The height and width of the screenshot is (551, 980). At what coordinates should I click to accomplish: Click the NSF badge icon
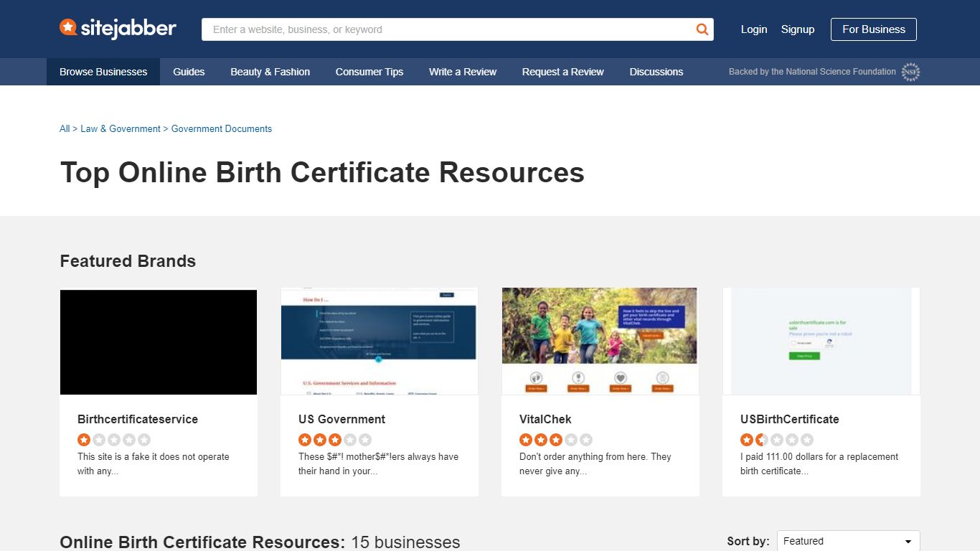[x=910, y=72]
